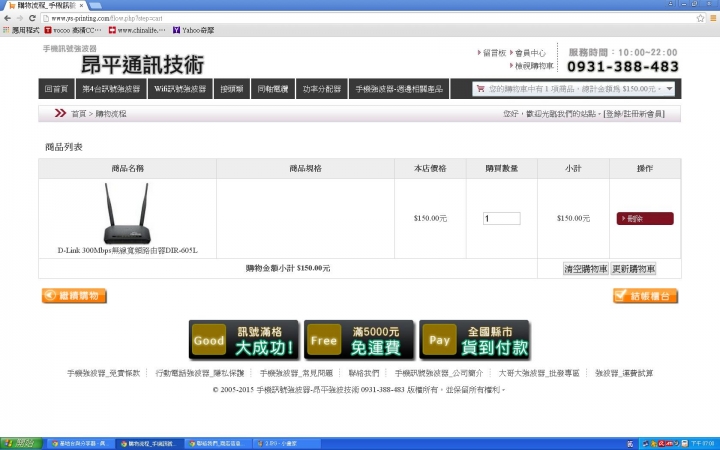720x450 pixels.
Task: Open the 聯絡我們 footer link
Action: (x=364, y=373)
